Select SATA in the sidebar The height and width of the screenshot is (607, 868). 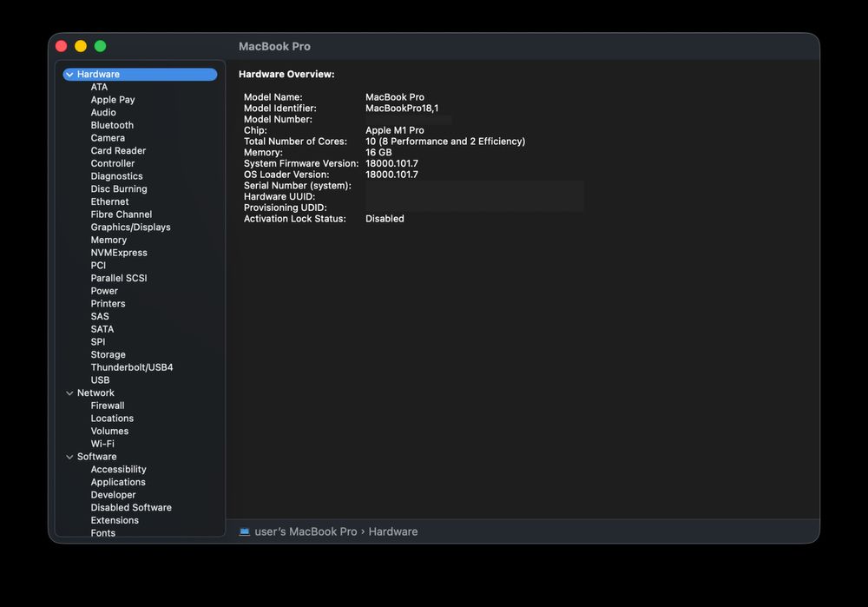[x=102, y=329]
